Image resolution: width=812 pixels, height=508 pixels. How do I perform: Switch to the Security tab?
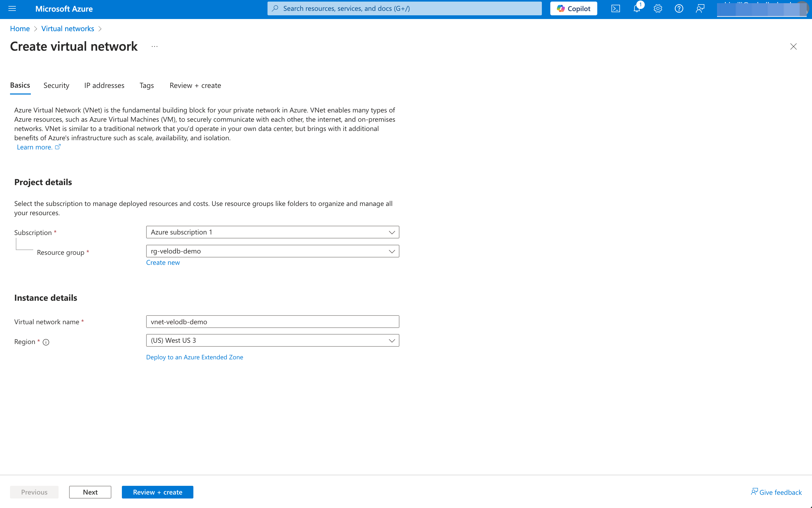pos(56,85)
